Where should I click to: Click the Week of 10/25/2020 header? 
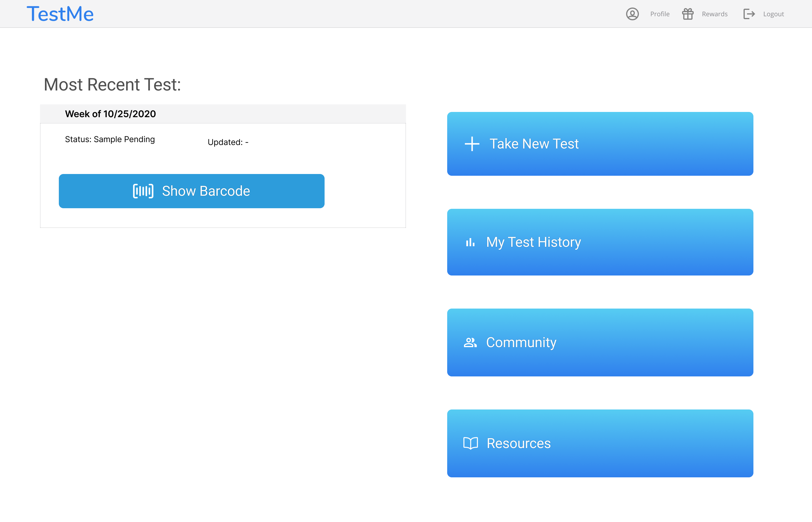coord(110,114)
